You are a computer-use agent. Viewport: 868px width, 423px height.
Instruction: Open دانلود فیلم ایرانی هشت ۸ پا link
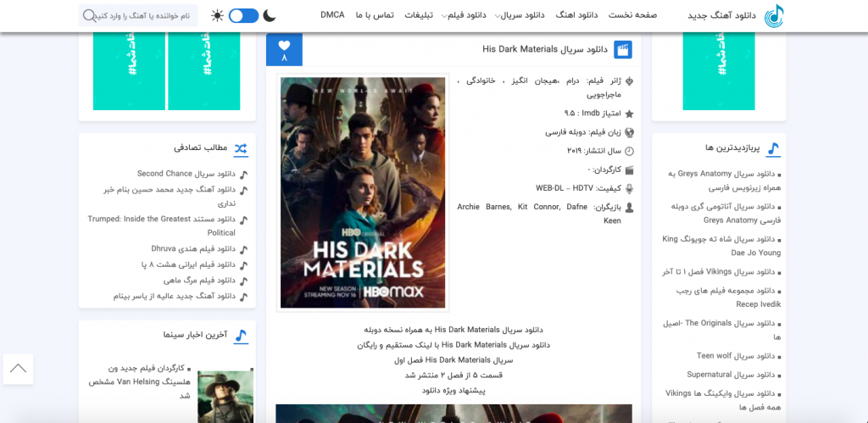pyautogui.click(x=189, y=264)
